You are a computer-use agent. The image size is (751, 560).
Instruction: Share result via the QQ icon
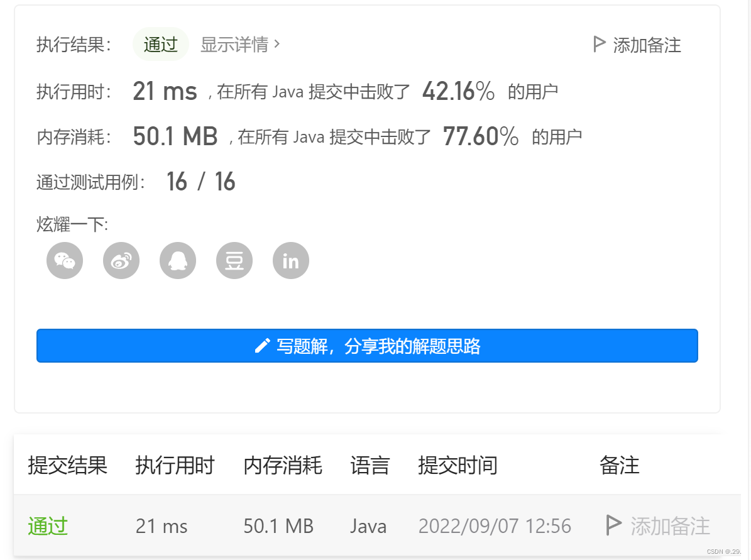tap(178, 260)
